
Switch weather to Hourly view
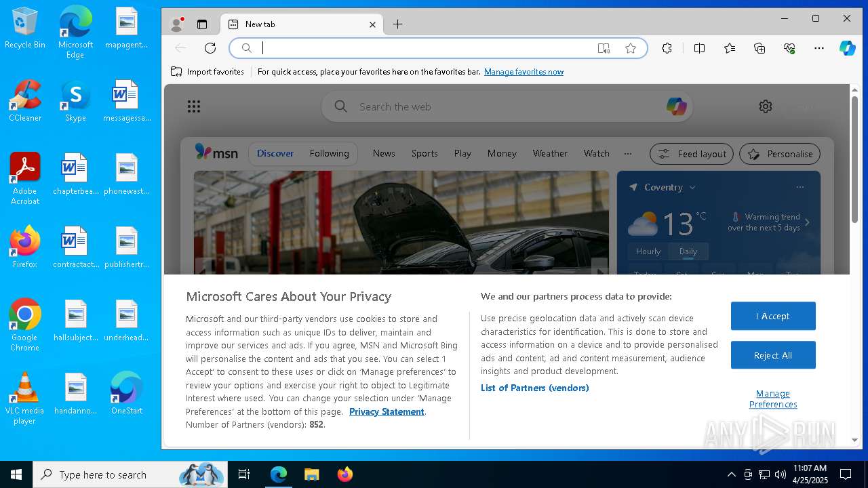click(x=648, y=251)
